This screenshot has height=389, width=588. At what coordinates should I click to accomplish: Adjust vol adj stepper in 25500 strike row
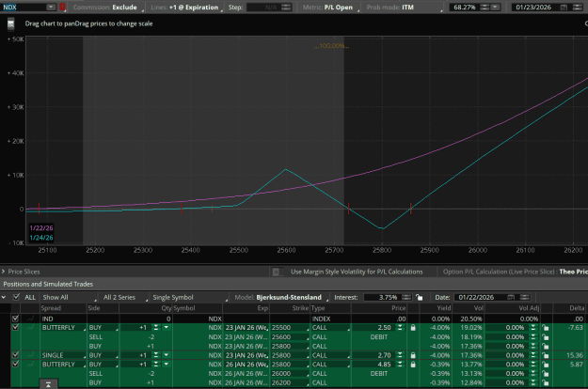click(x=533, y=328)
